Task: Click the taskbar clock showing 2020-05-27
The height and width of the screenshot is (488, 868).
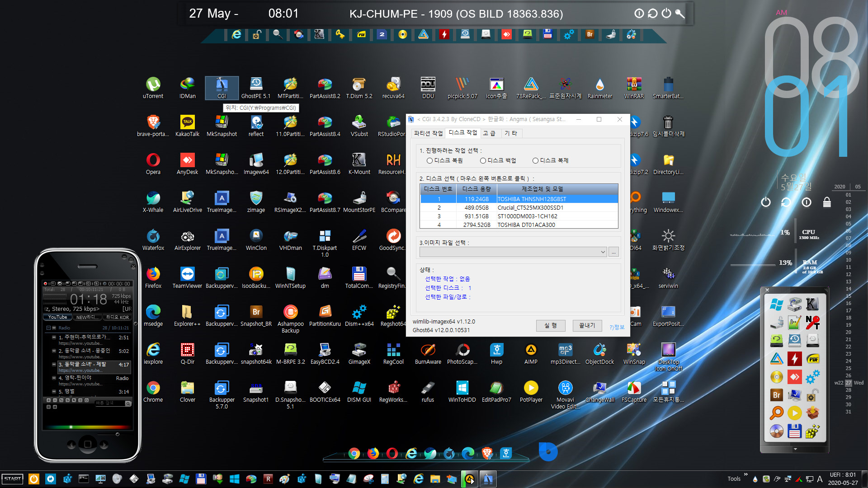Action: [x=843, y=479]
